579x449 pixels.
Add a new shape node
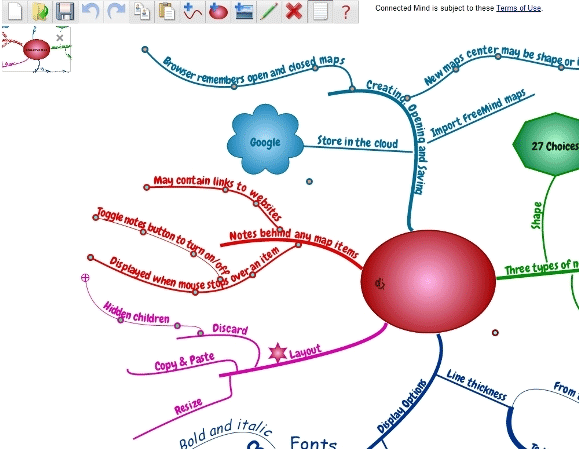218,11
